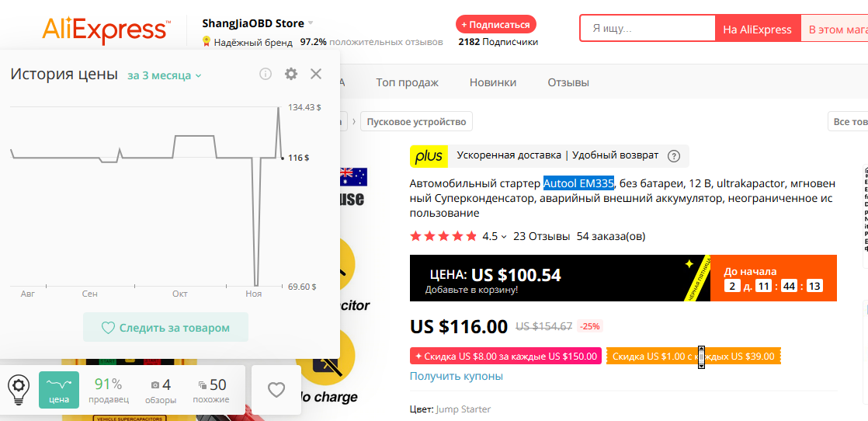Expand the ShangJiaOBD Store dropdown arrow
This screenshot has height=421, width=868.
(311, 23)
